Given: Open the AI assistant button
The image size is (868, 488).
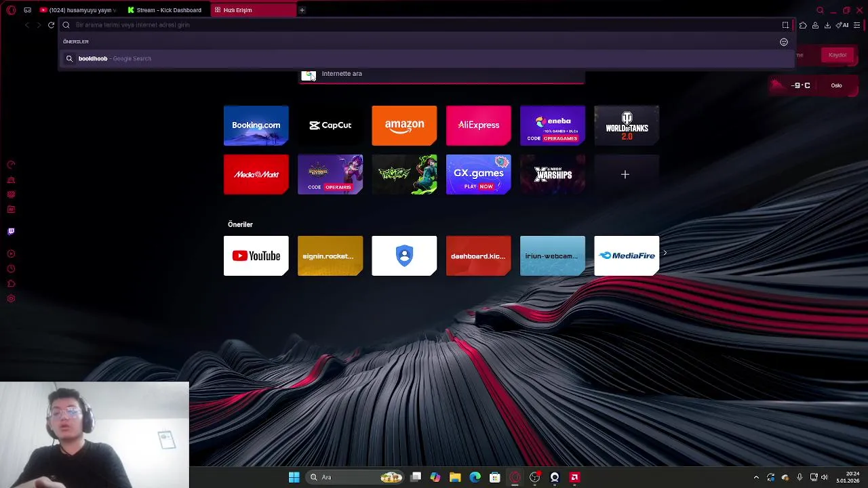Looking at the screenshot, I should [x=843, y=25].
